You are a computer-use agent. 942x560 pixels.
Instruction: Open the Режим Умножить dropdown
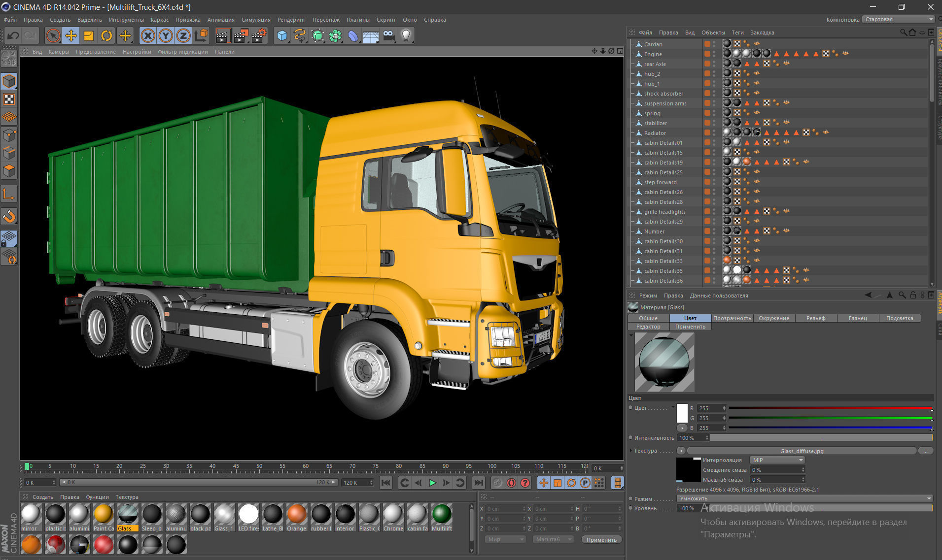(x=804, y=498)
